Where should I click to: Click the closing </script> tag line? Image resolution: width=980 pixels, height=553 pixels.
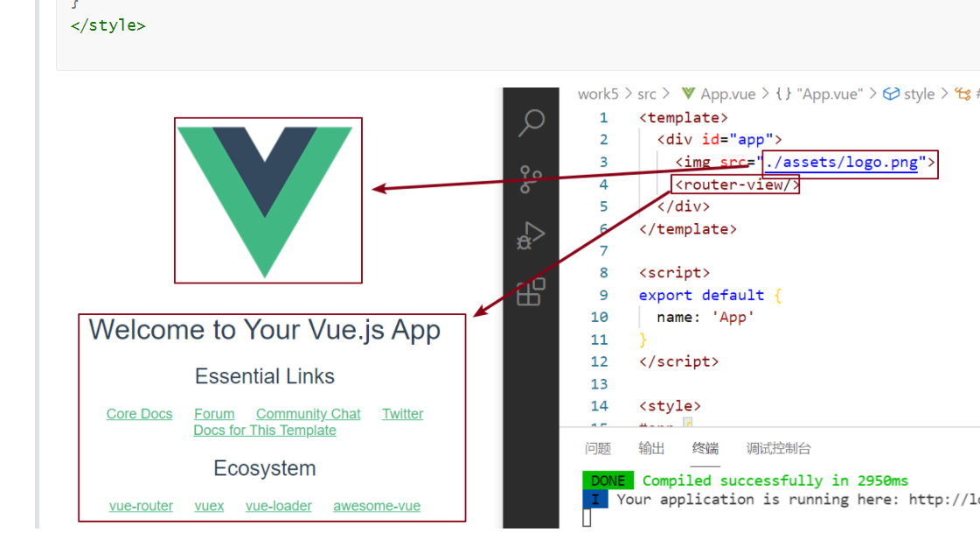(678, 361)
